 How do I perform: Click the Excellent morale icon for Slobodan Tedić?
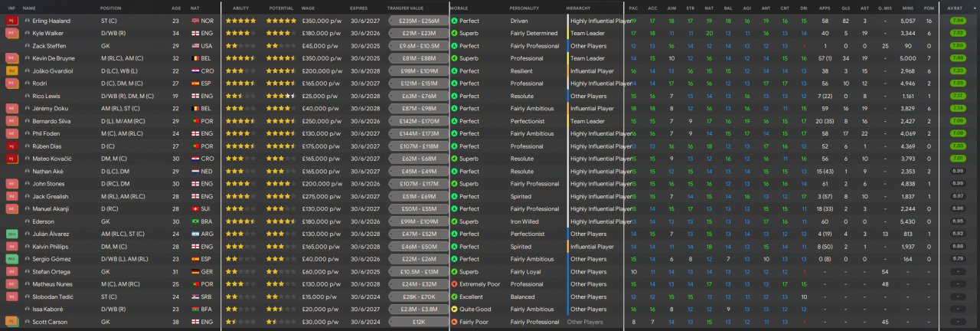pos(454,297)
